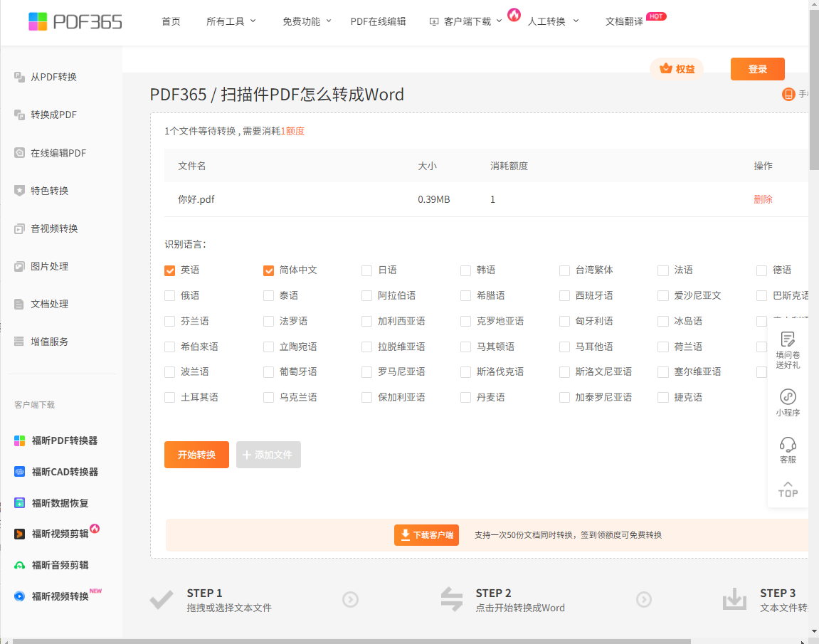Enable the 丹麦语 language checkbox

466,398
